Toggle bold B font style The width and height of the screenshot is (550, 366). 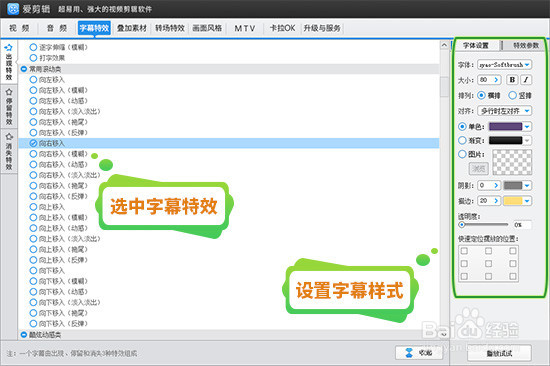pos(512,80)
